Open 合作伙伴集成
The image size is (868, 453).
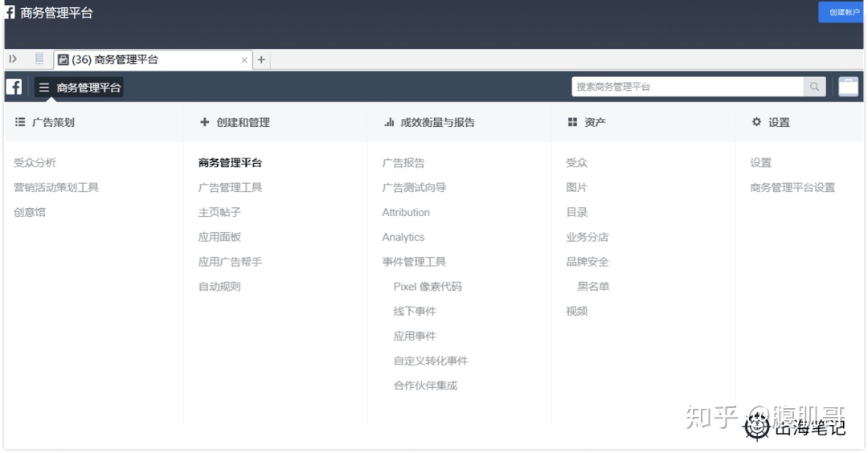(x=426, y=386)
